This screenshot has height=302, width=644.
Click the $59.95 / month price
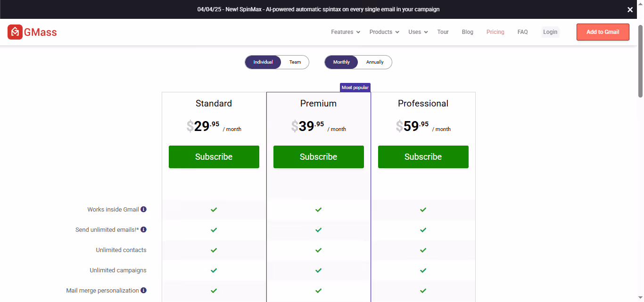(x=423, y=126)
